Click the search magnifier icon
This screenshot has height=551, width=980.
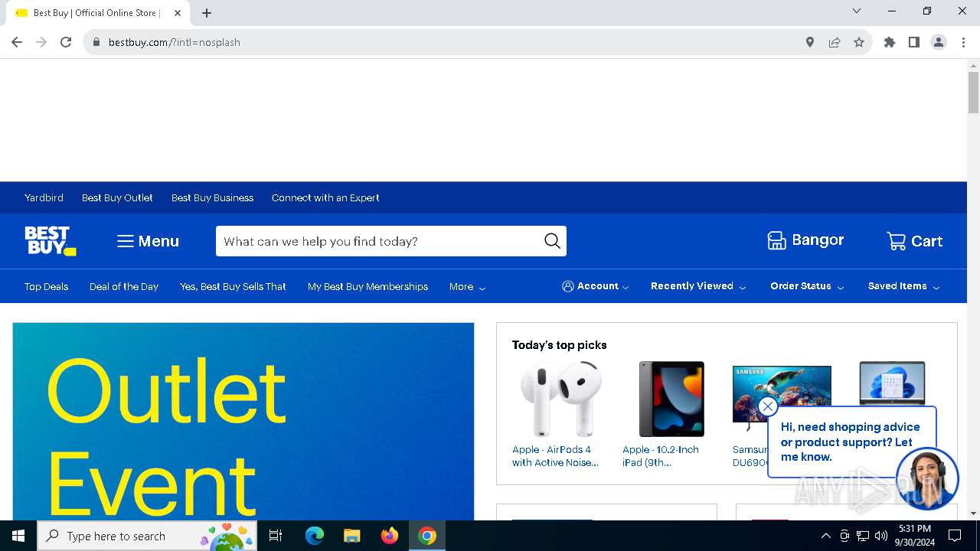pos(552,241)
